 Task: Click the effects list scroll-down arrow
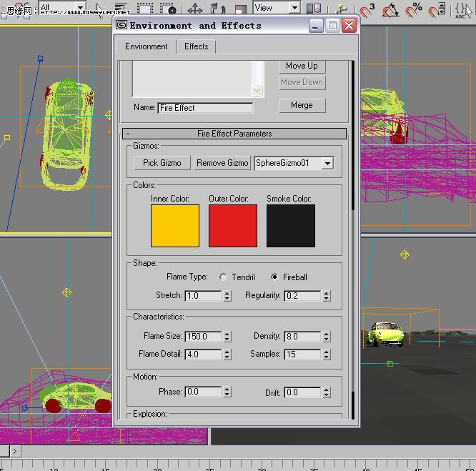pos(257,91)
